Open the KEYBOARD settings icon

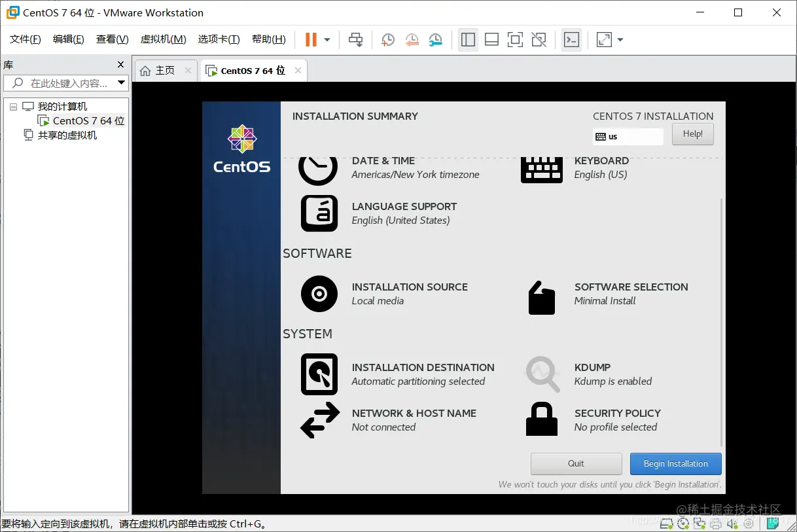coord(542,169)
